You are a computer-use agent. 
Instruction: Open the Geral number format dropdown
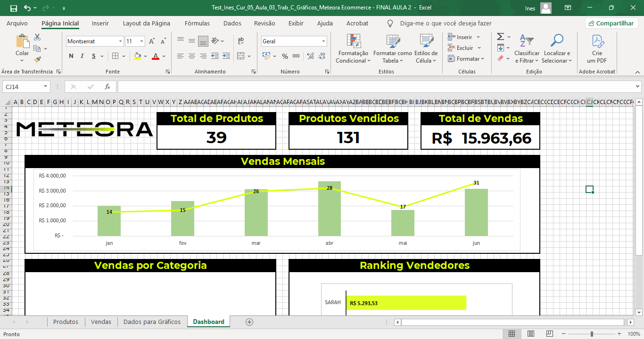(x=323, y=41)
